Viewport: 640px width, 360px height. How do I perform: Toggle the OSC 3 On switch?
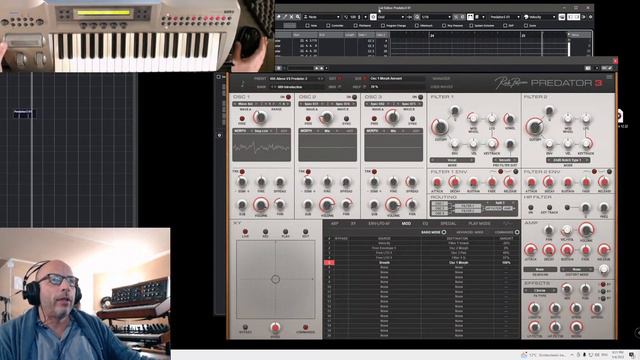click(420, 97)
